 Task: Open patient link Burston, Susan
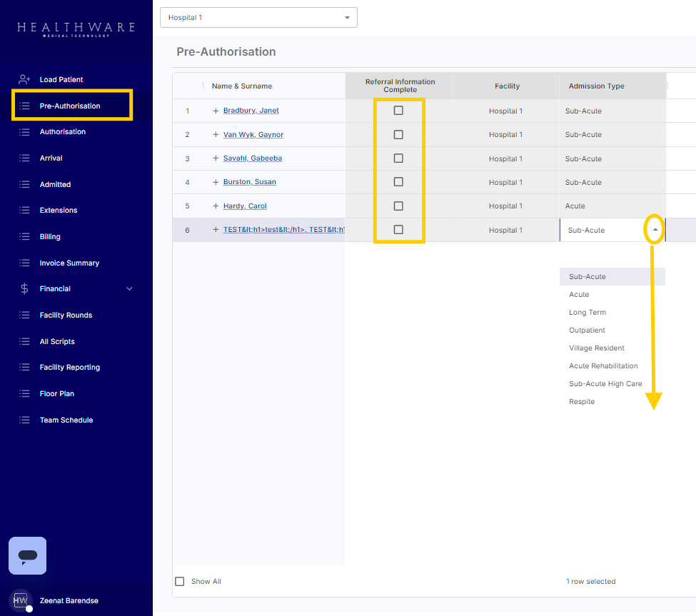[249, 182]
